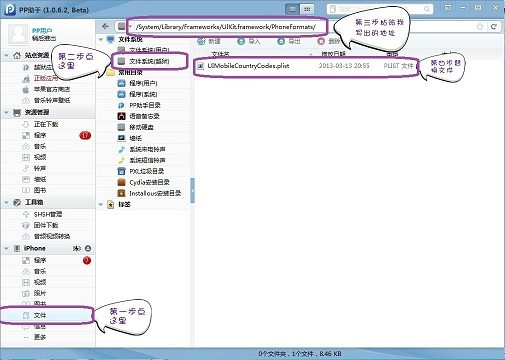
Task: Click the export toolbar button
Action: pos(289,41)
